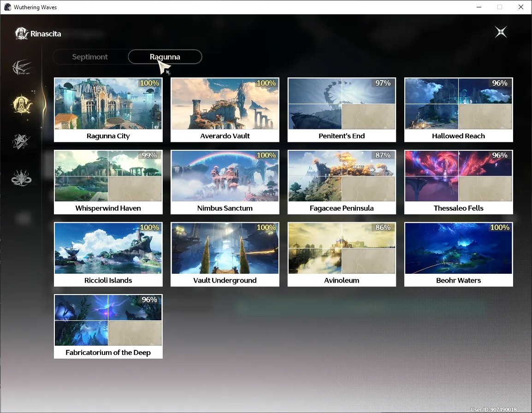Open the Ragunna City card

(108, 110)
